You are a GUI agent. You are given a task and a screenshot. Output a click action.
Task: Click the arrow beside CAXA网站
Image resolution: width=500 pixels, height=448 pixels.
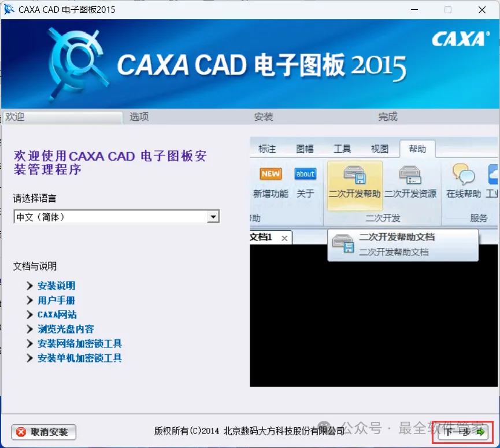point(29,314)
